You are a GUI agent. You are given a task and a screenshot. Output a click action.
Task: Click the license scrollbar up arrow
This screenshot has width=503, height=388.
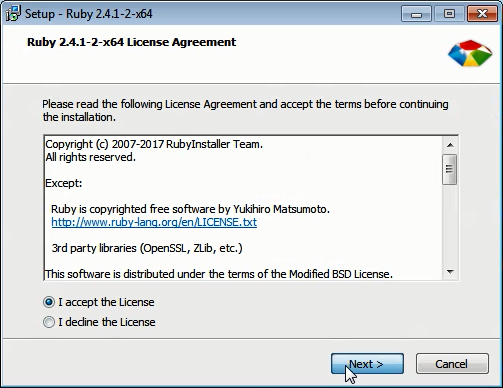(x=450, y=145)
